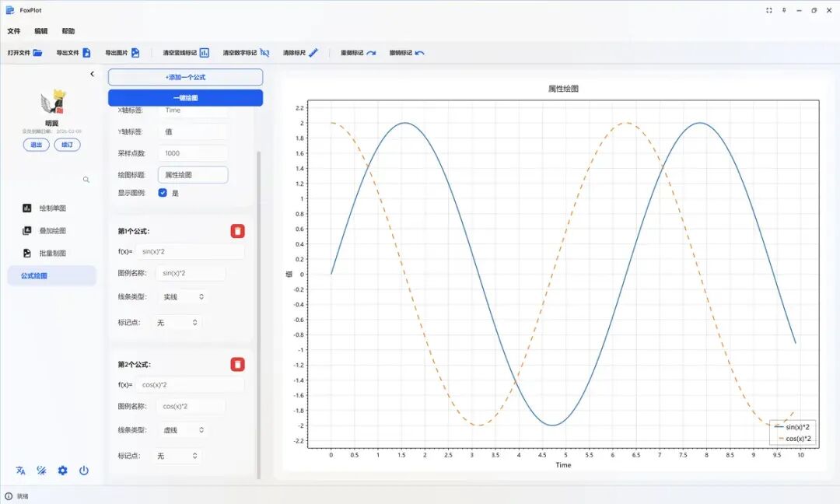Click the Y轴标签 field containing 值
Image resolution: width=840 pixels, height=504 pixels.
(193, 131)
